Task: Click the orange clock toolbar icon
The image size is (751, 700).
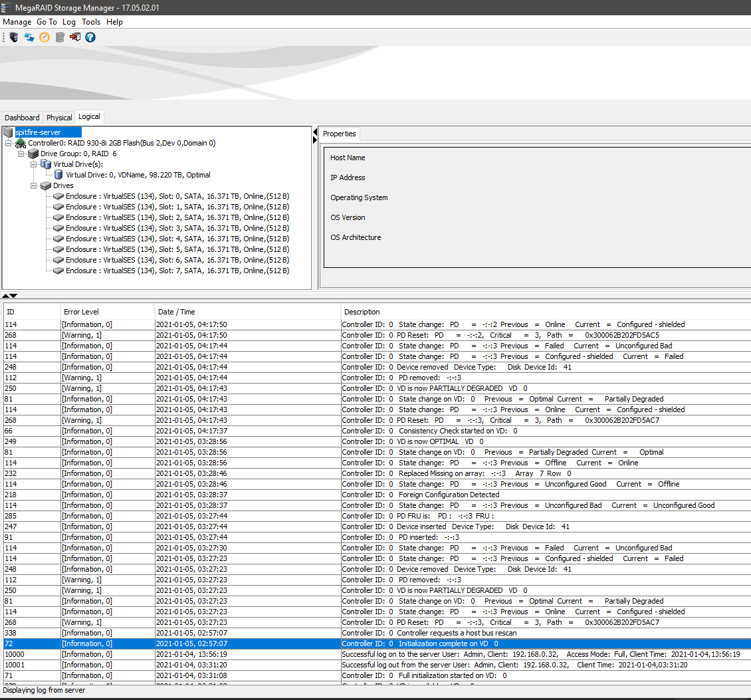Action: coord(45,37)
